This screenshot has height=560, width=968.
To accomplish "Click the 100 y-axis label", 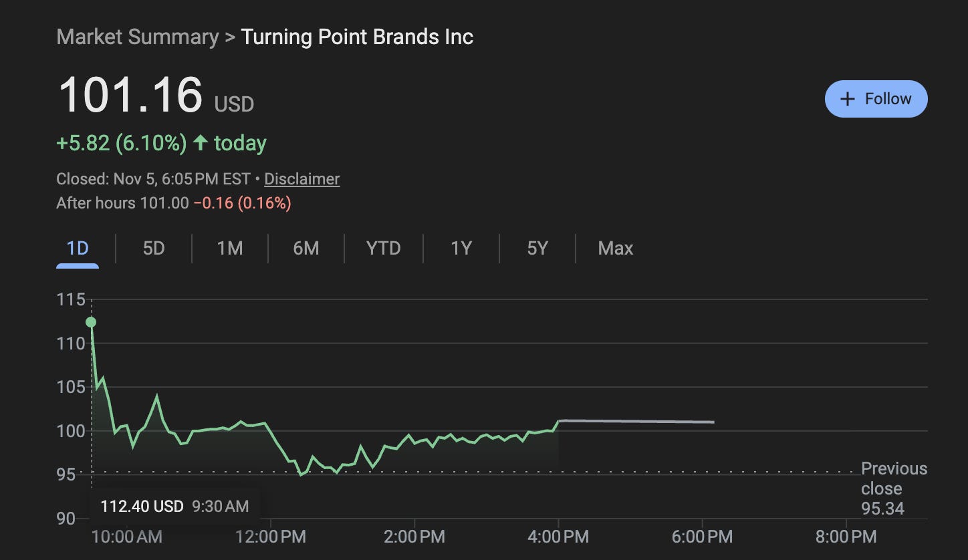I will click(x=71, y=431).
